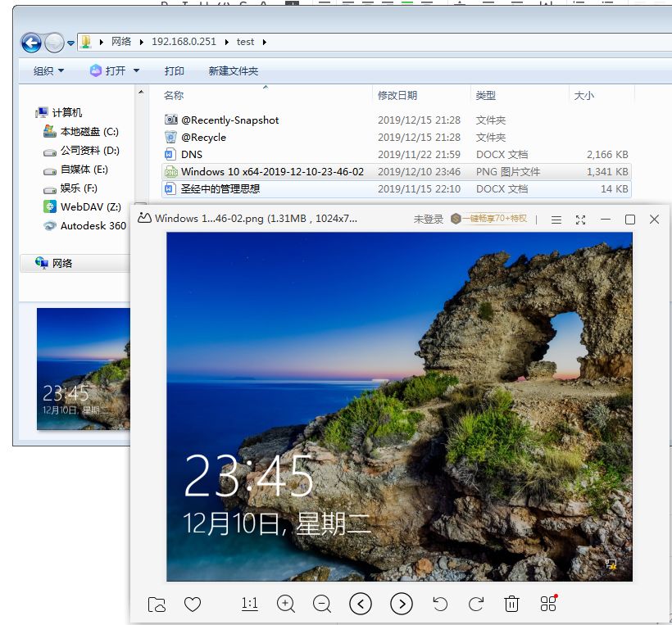The image size is (672, 625).
Task: Zoom in on the image
Action: click(286, 605)
